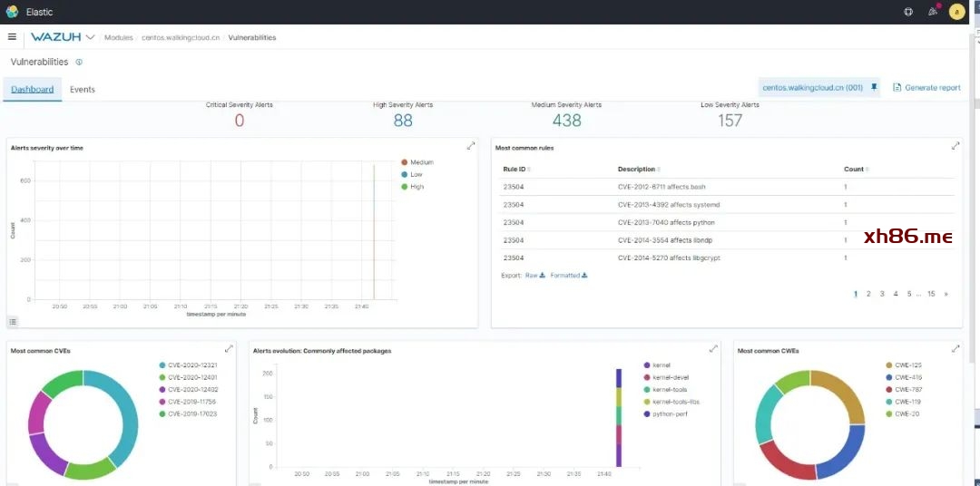This screenshot has width=980, height=486.
Task: Click info icon next to Vulnerabilities title
Action: 79,63
